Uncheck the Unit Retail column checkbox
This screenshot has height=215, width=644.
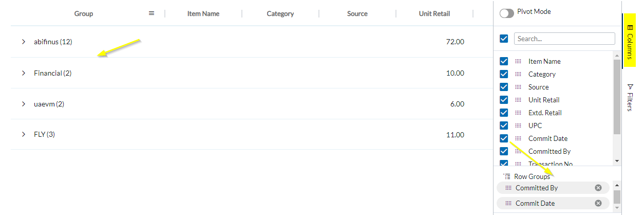[x=504, y=100]
